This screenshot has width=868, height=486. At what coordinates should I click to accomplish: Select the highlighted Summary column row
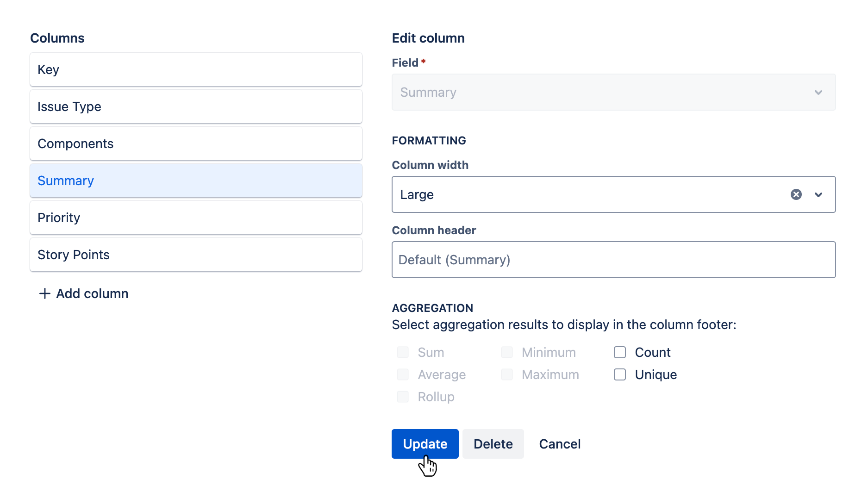coord(196,181)
